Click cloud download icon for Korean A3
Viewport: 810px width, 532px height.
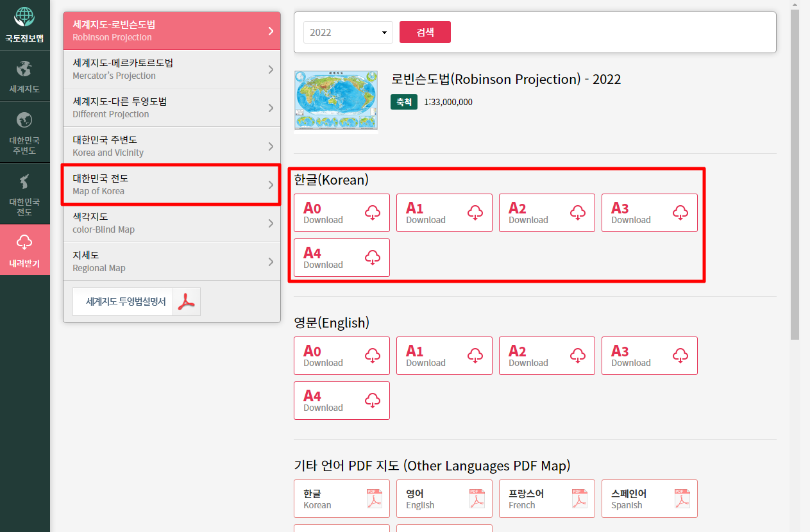(x=680, y=213)
